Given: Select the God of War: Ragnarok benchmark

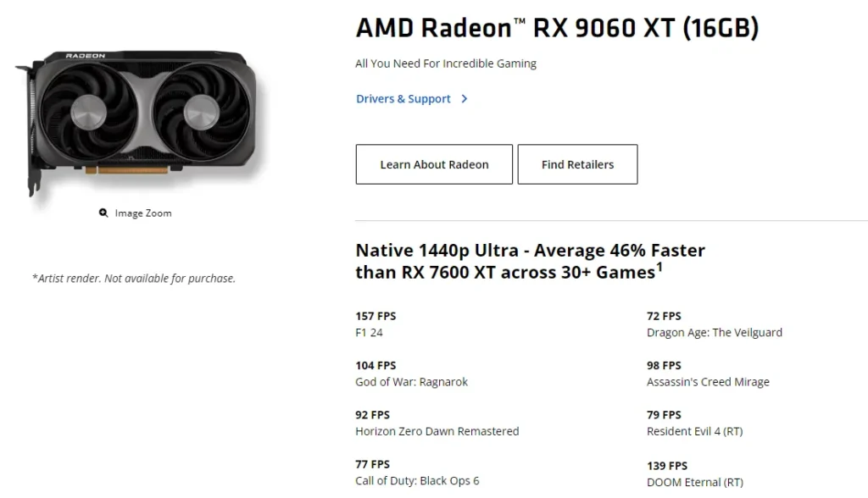Looking at the screenshot, I should click(412, 373).
